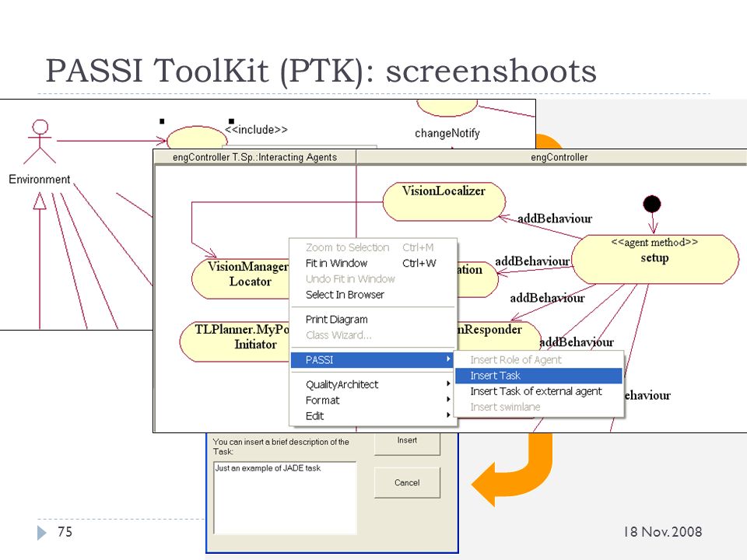
Task: Expand the Format submenu
Action: coord(373,401)
